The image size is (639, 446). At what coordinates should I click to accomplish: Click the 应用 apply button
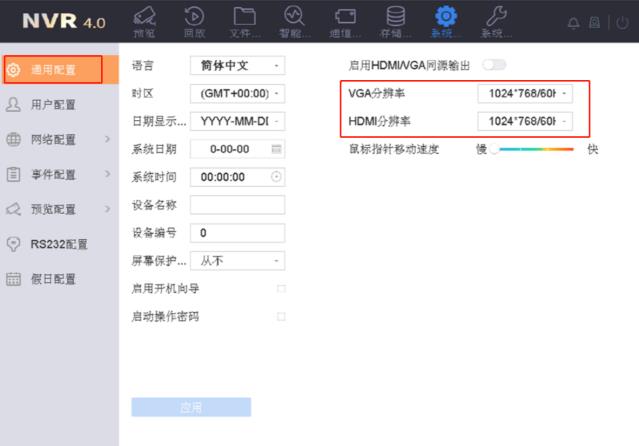pos(191,407)
